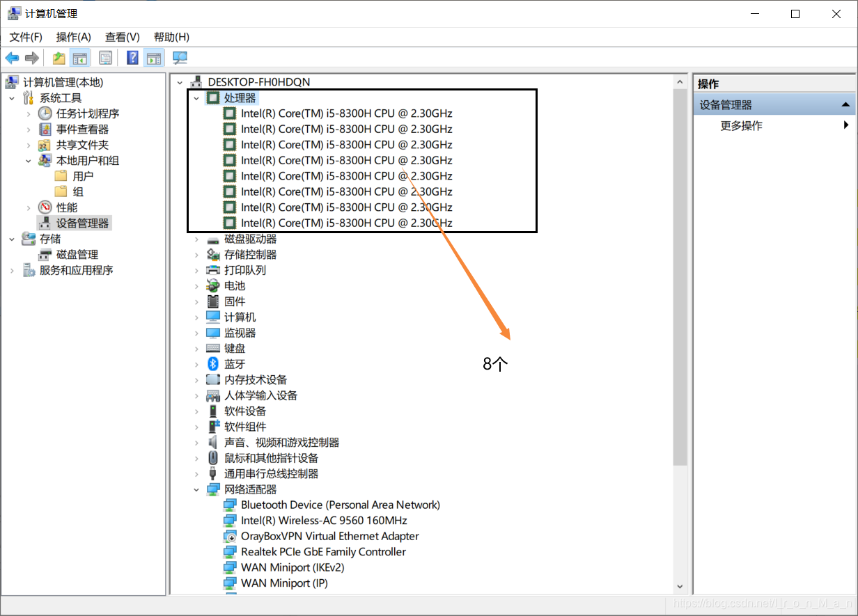Click the Shared Folders icon

click(45, 145)
